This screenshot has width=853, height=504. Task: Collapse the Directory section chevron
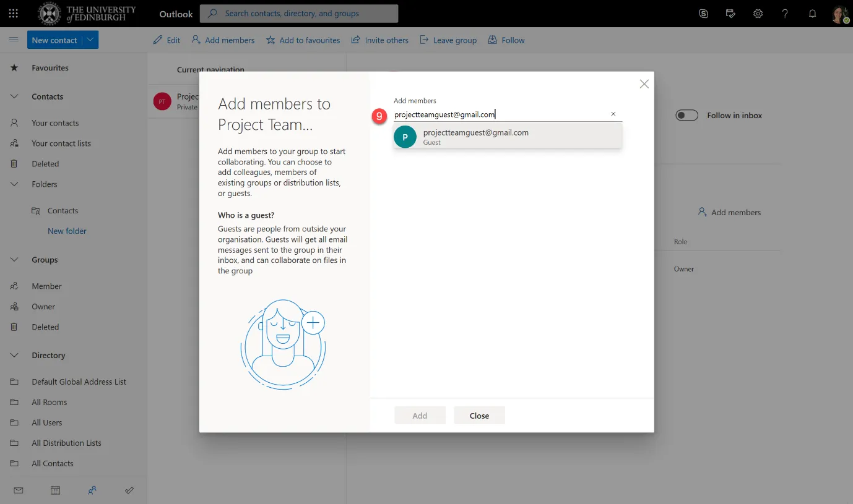[x=14, y=355]
